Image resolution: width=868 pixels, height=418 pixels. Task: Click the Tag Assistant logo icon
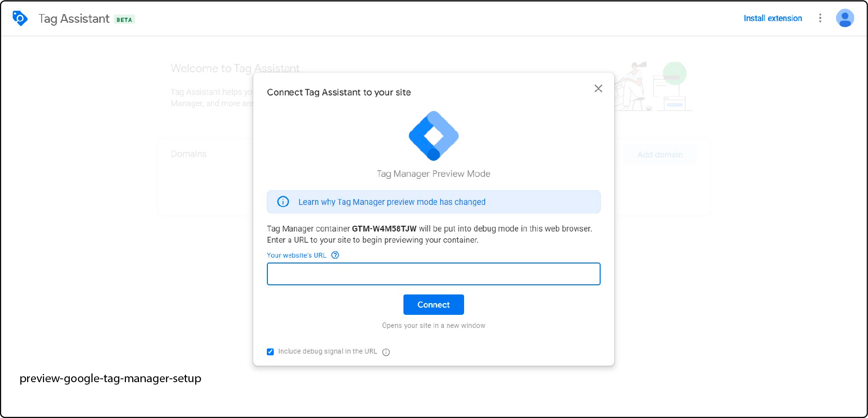[x=20, y=18]
